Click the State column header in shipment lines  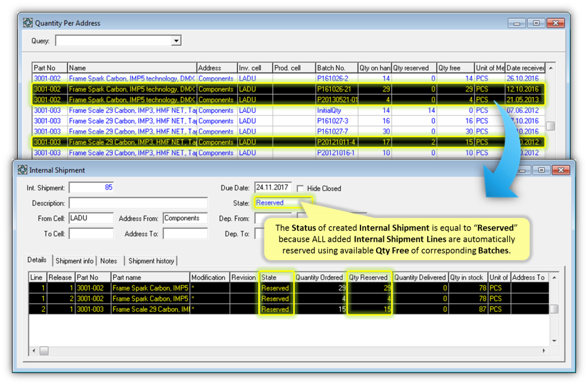277,277
